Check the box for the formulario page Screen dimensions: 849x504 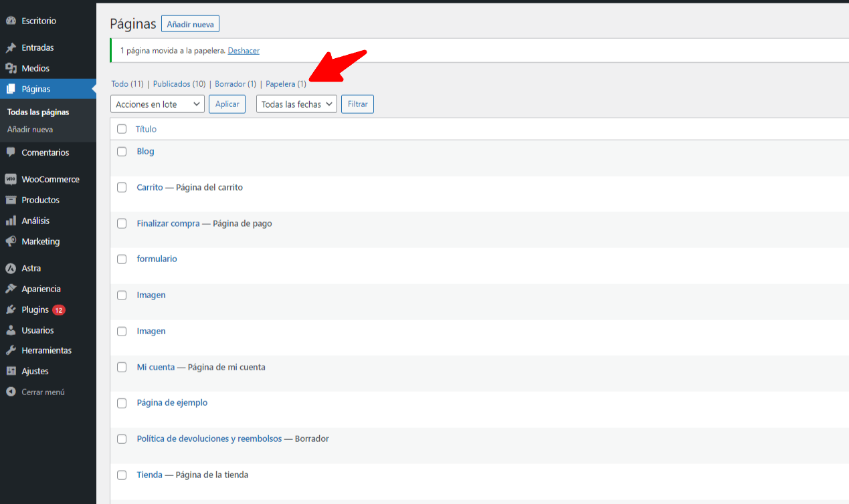122,259
